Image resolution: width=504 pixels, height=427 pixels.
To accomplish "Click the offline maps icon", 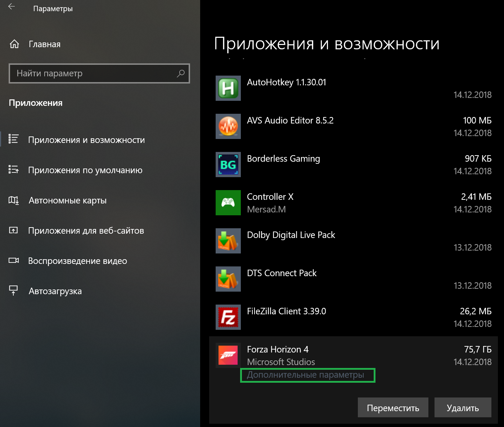I will [14, 200].
